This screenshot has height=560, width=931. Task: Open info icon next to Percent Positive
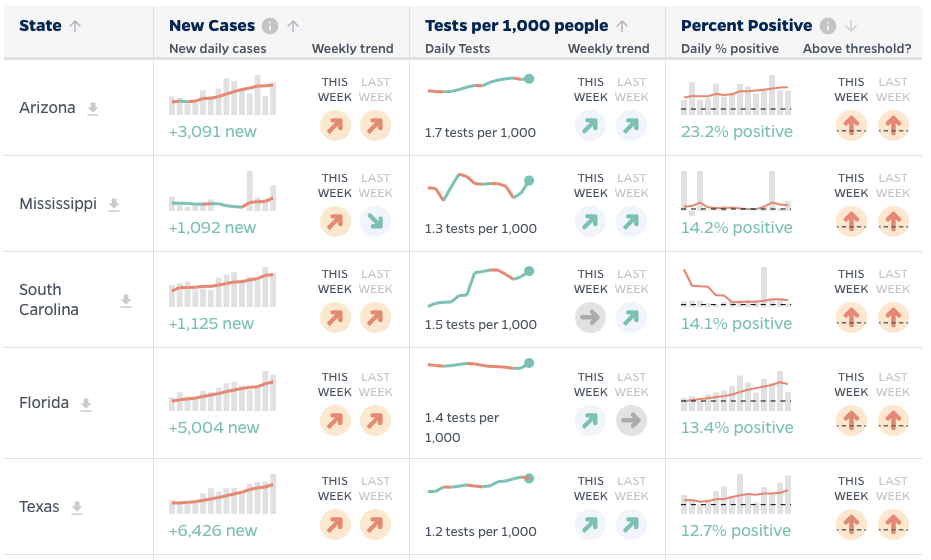pos(827,27)
